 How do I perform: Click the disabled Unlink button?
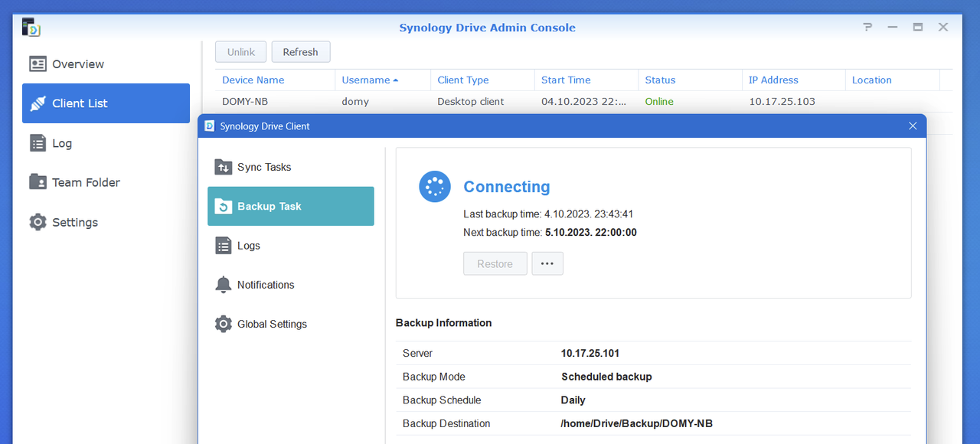pyautogui.click(x=240, y=52)
